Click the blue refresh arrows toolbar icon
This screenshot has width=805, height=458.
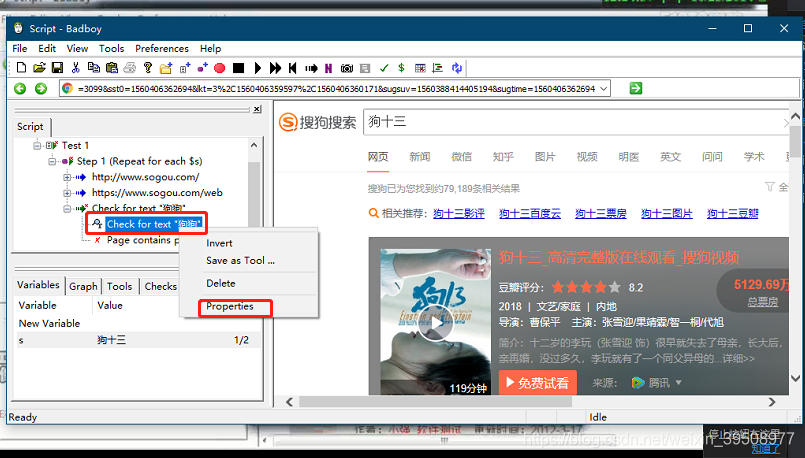[456, 68]
